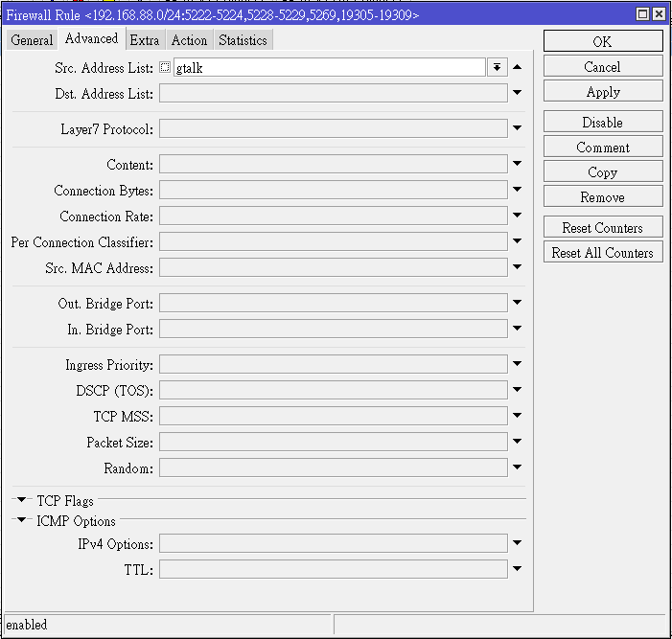Click the DSCP (TOS) input box
Viewport: 672px width, 639px height.
(334, 390)
